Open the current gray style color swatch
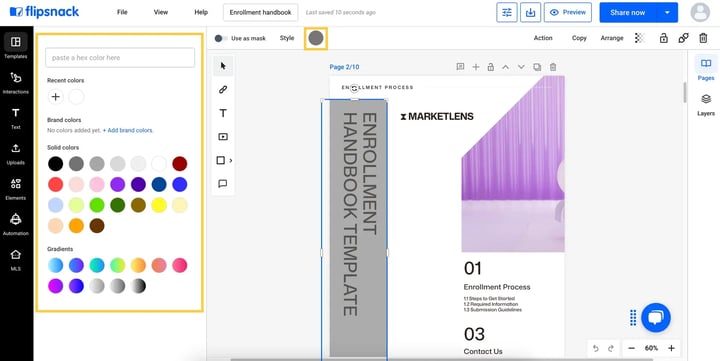Screen dimensions: 720x361 click(315, 38)
